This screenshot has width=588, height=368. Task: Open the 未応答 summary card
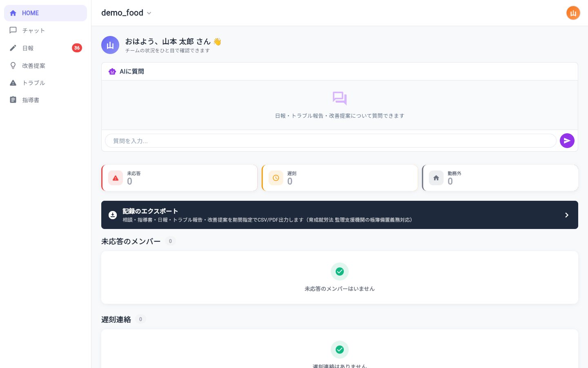tap(179, 178)
